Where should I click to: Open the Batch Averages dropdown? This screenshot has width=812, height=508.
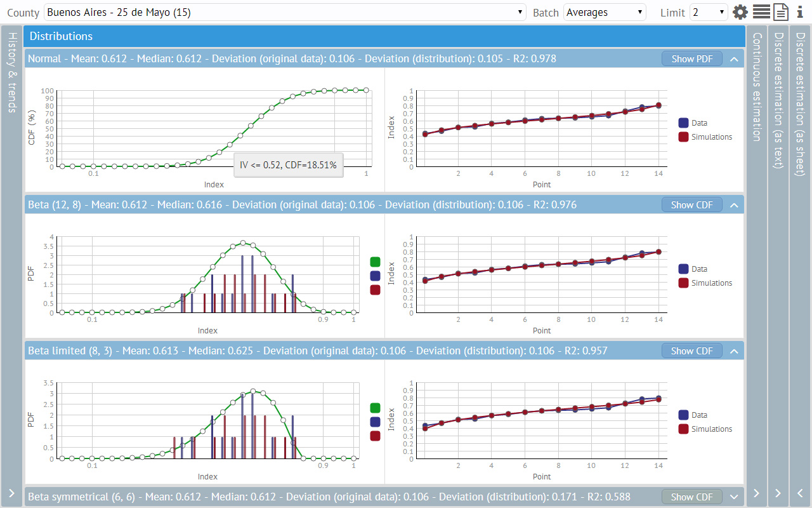pos(605,12)
